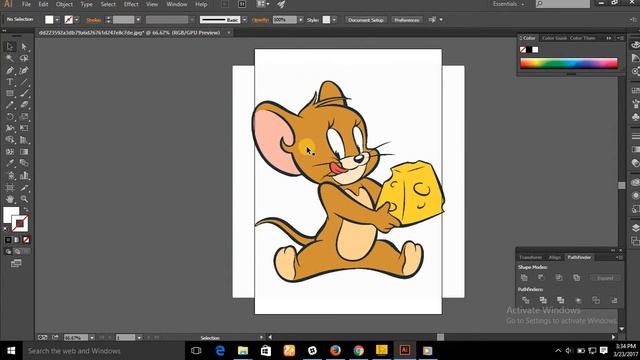Select the Pen tool

point(10,70)
